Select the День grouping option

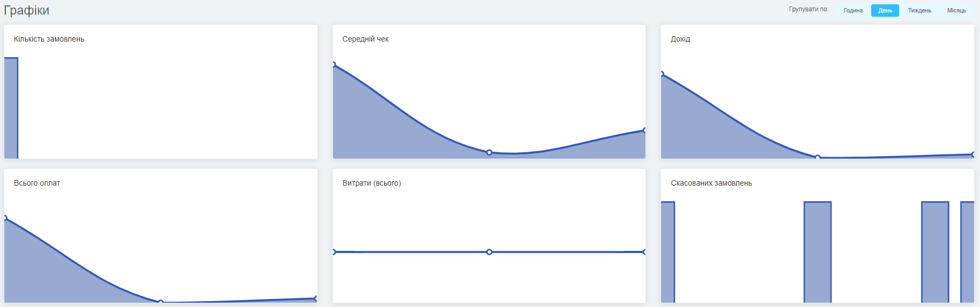pos(885,10)
